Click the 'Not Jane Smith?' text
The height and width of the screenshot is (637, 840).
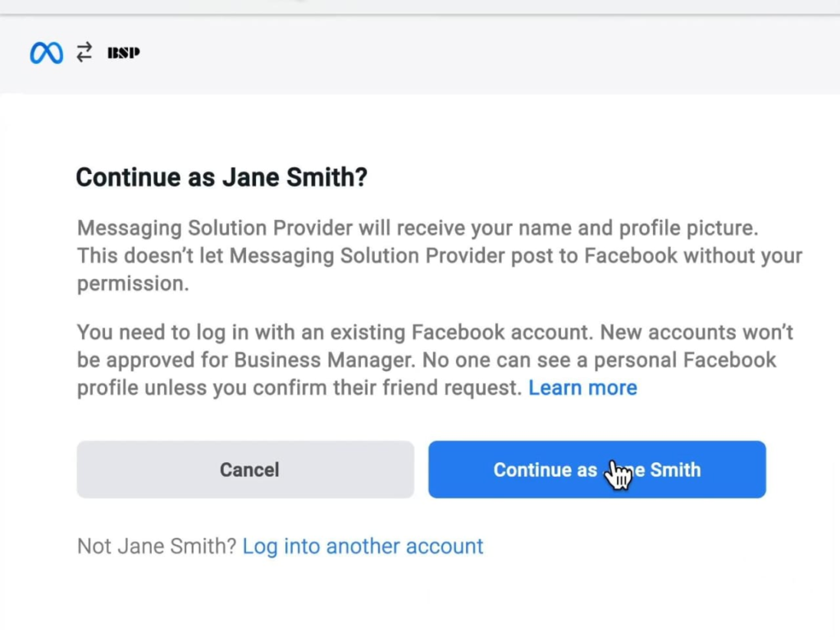click(157, 546)
